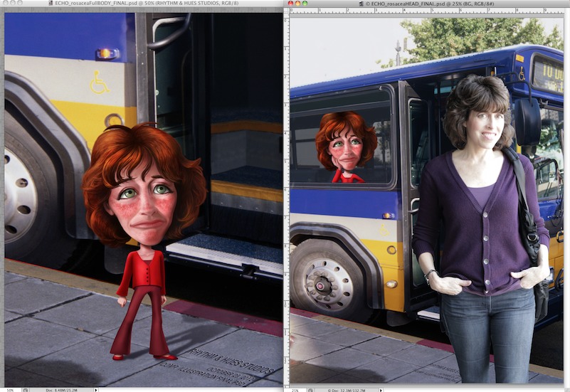The width and height of the screenshot is (570, 392).
Task: Click the ruler origin corner in HEAD_FINAL window
Action: pos(287,10)
